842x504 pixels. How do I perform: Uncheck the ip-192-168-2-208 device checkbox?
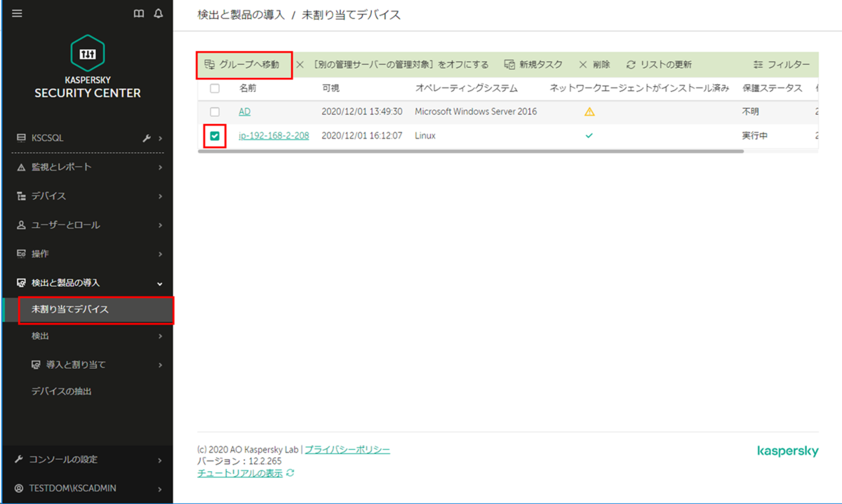[x=214, y=134]
